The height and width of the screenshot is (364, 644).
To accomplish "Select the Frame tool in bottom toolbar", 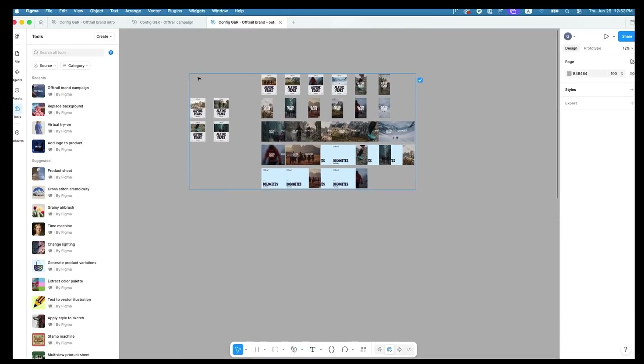I will pos(257,350).
